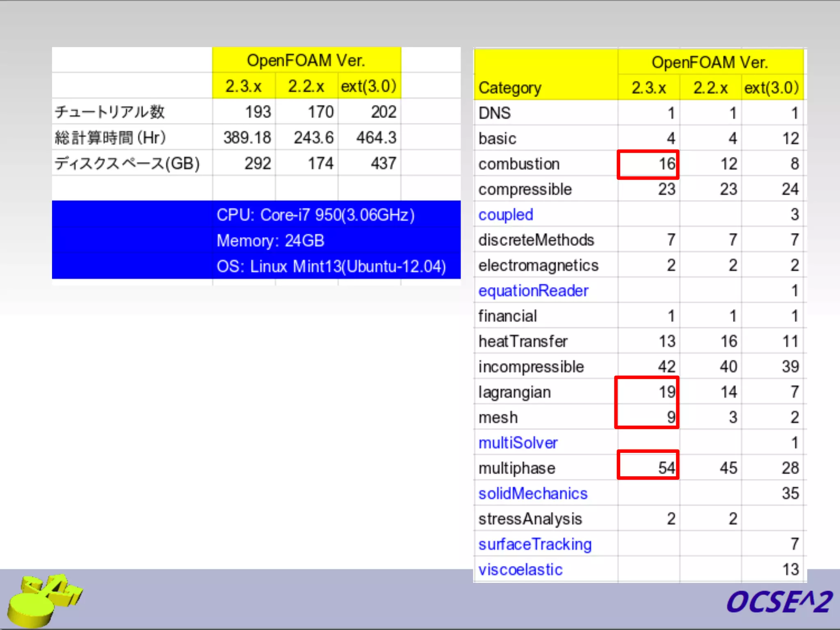Open the equationReader category link
The image size is (840, 630).
(533, 291)
